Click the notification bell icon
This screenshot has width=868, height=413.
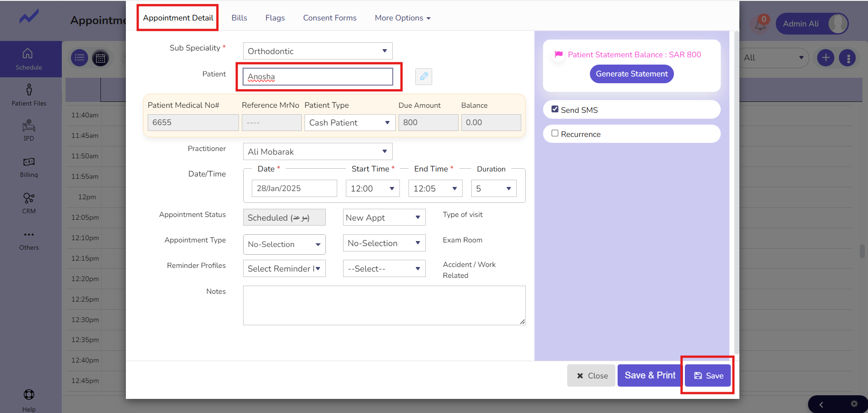(760, 24)
